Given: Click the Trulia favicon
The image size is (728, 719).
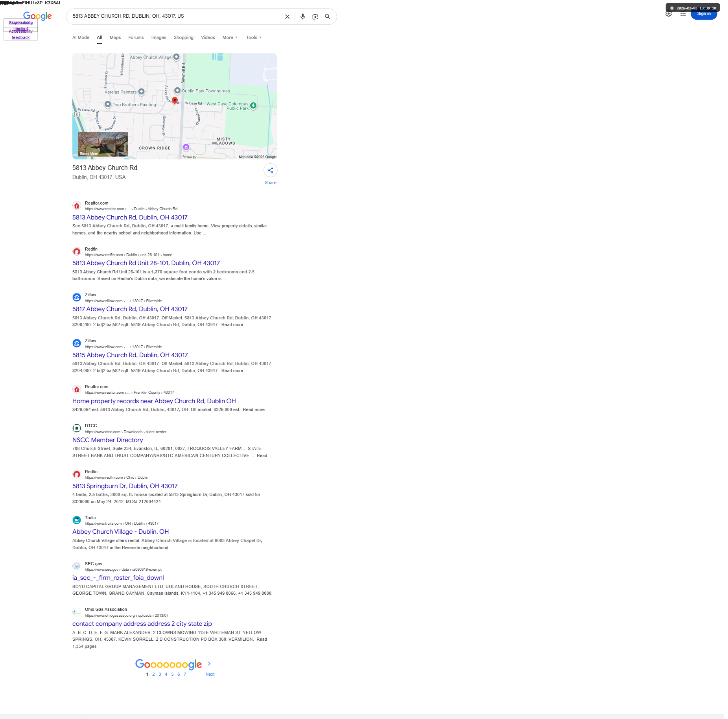Looking at the screenshot, I should (77, 520).
